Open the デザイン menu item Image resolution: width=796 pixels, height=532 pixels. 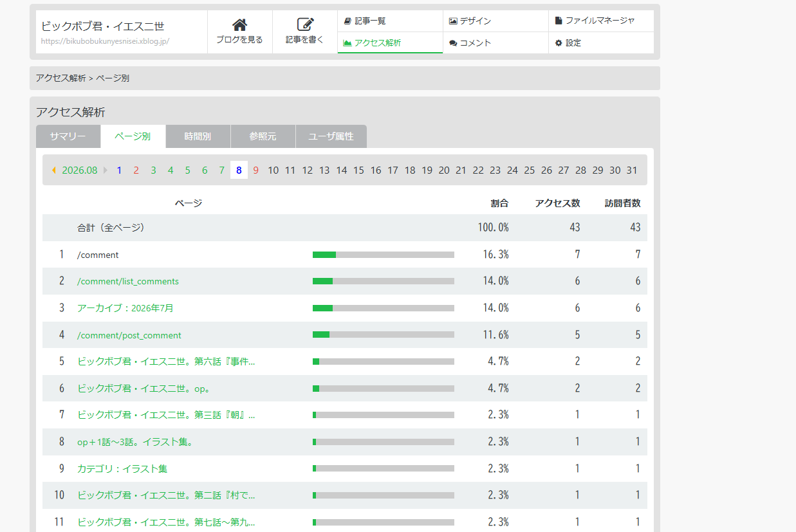495,21
